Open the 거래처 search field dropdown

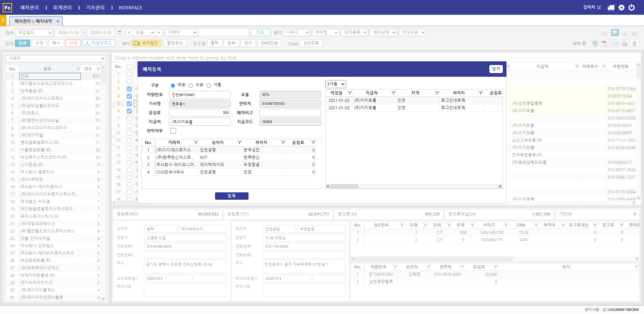(181, 33)
